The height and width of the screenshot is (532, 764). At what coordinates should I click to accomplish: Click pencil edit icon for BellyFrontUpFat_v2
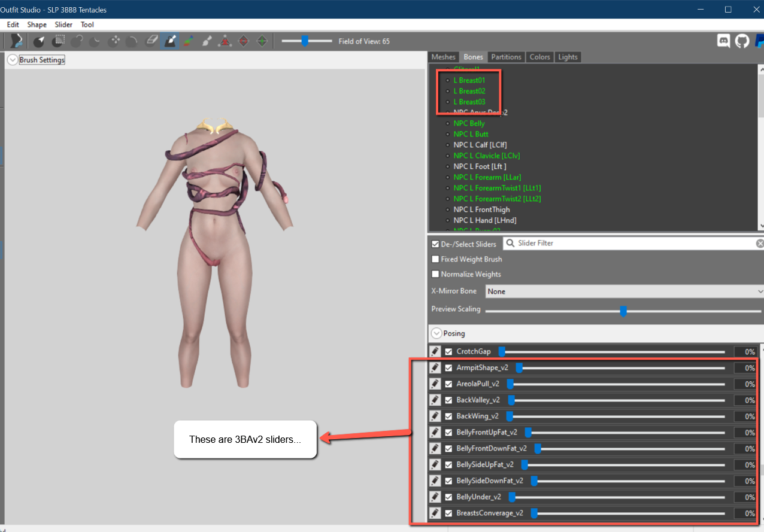point(435,432)
